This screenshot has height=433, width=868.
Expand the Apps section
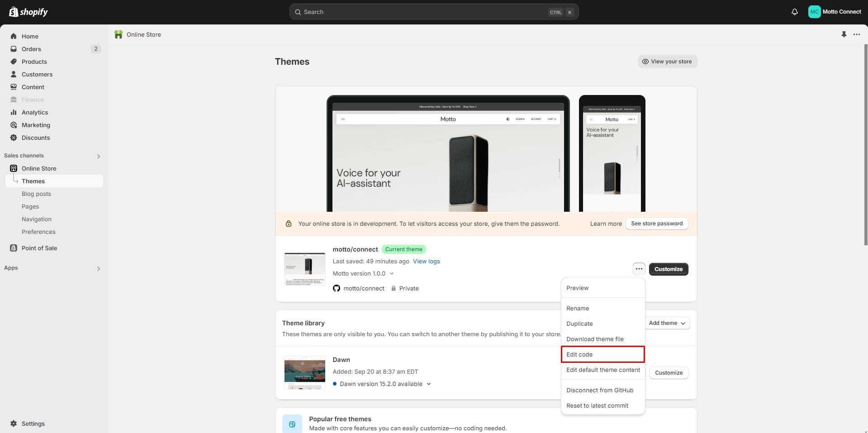[x=98, y=268]
